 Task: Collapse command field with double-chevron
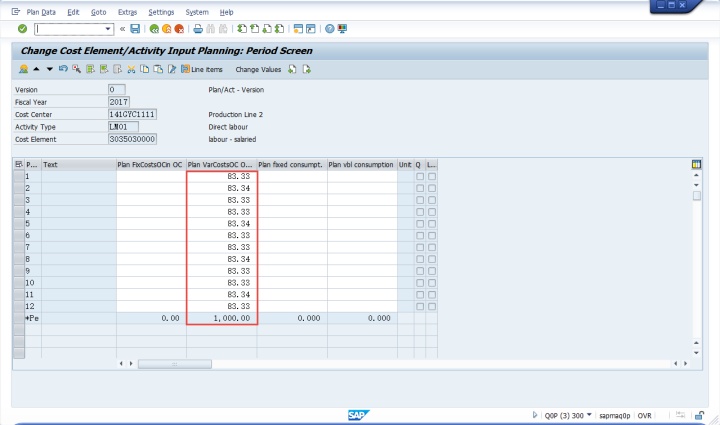(122, 29)
